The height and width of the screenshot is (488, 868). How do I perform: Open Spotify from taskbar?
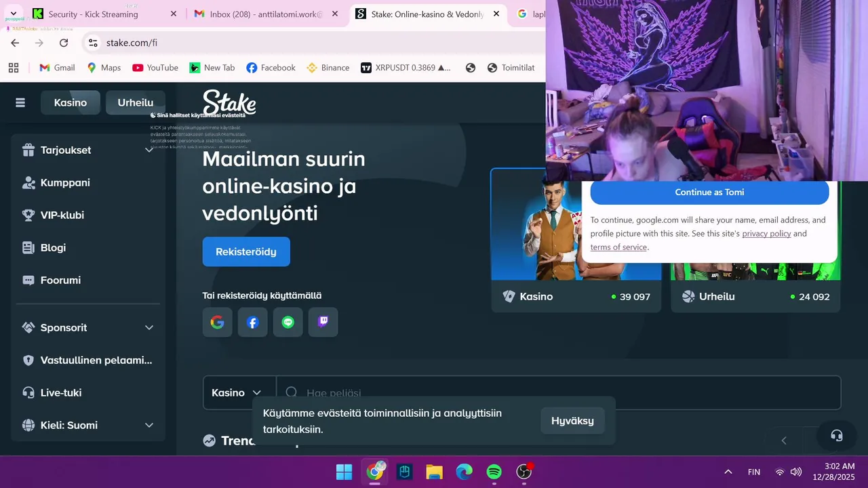[x=494, y=472]
